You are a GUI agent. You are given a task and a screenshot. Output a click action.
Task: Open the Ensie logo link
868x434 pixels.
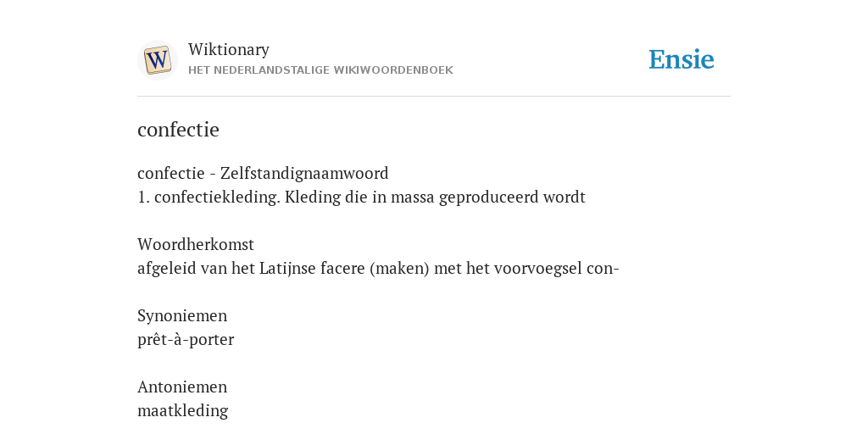click(x=682, y=59)
